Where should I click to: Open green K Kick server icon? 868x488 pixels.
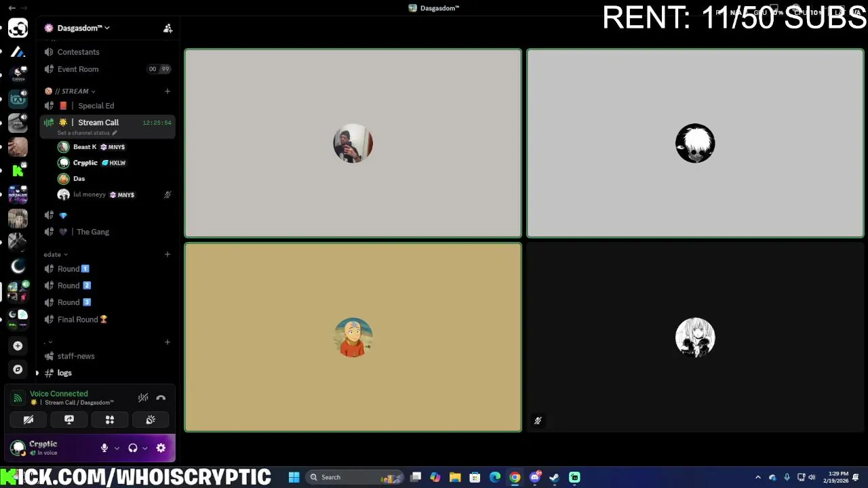(x=18, y=171)
